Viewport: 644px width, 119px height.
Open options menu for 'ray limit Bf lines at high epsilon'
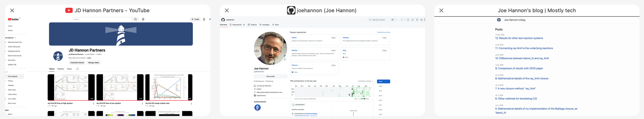click(94, 104)
